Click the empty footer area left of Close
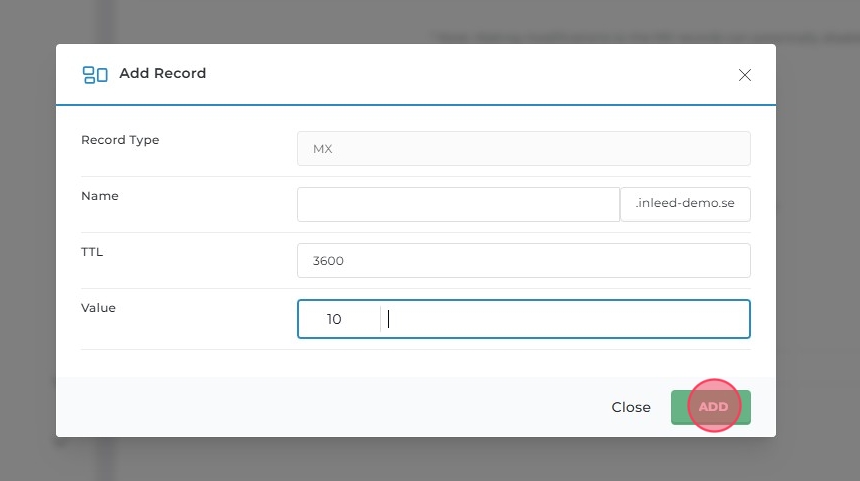Screen dimensions: 860x481 pyautogui.click(x=330, y=407)
